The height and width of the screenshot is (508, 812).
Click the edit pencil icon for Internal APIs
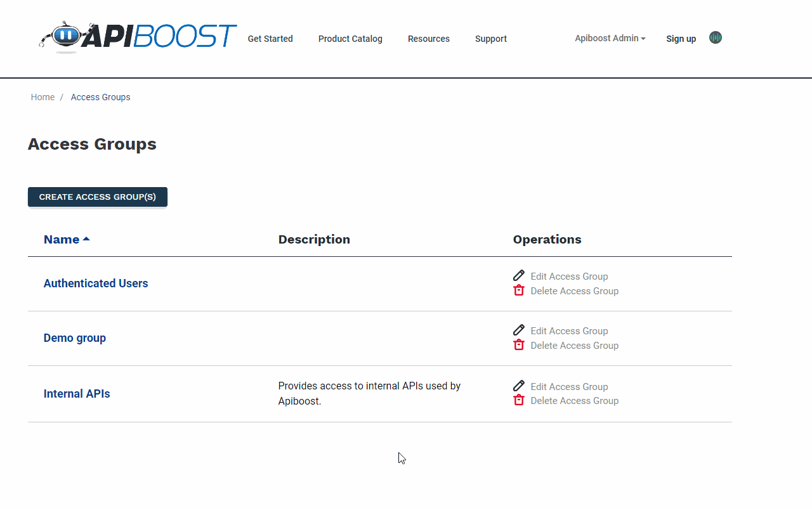(x=519, y=386)
